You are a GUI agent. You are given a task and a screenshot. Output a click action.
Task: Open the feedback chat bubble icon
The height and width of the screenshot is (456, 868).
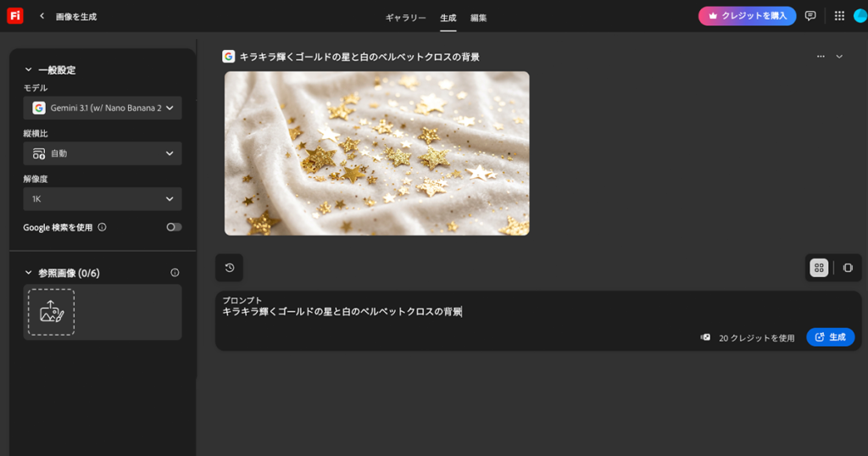click(810, 16)
